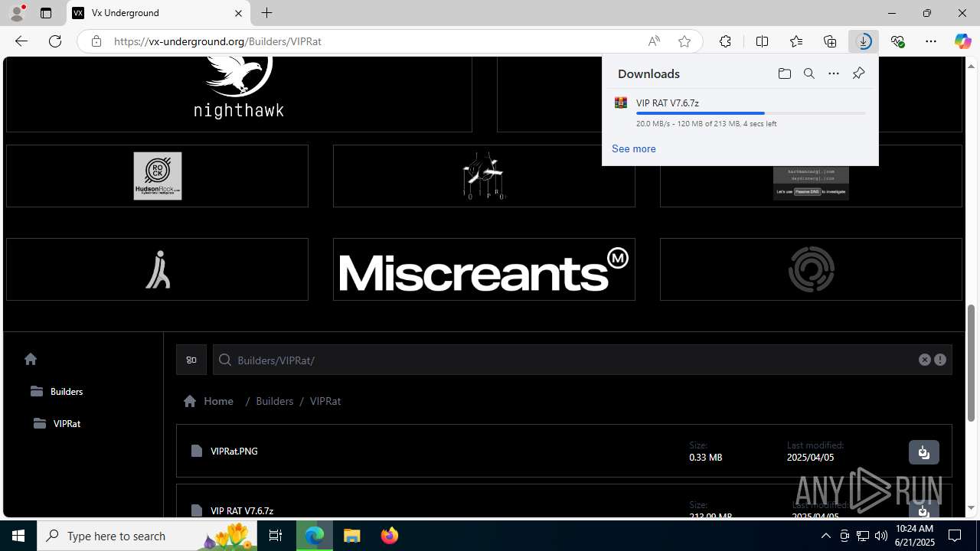Open the circular spiral sponsor logo
This screenshot has width=980, height=551.
811,269
